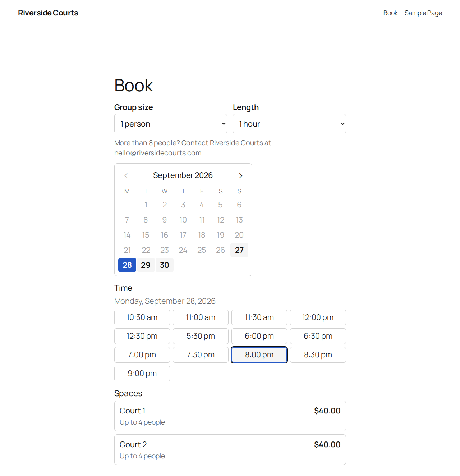Open Sample Page in navigation

[x=423, y=13]
